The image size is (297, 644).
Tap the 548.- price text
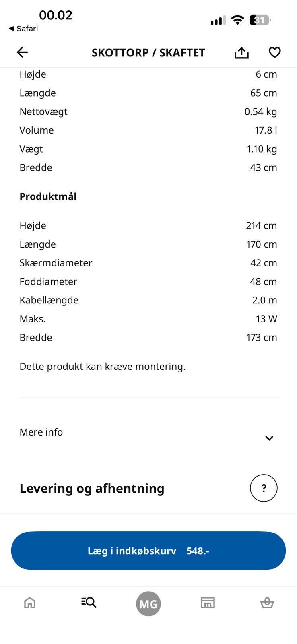click(x=198, y=551)
